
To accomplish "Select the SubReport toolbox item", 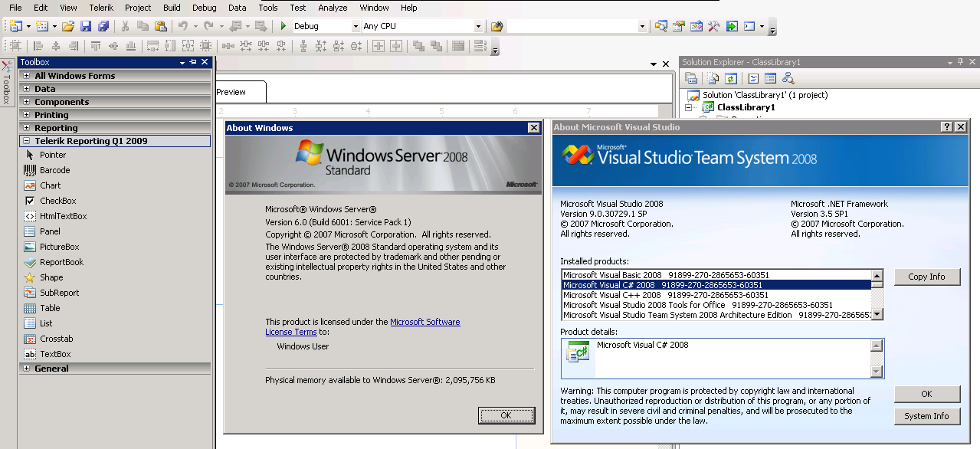I will tap(115, 293).
